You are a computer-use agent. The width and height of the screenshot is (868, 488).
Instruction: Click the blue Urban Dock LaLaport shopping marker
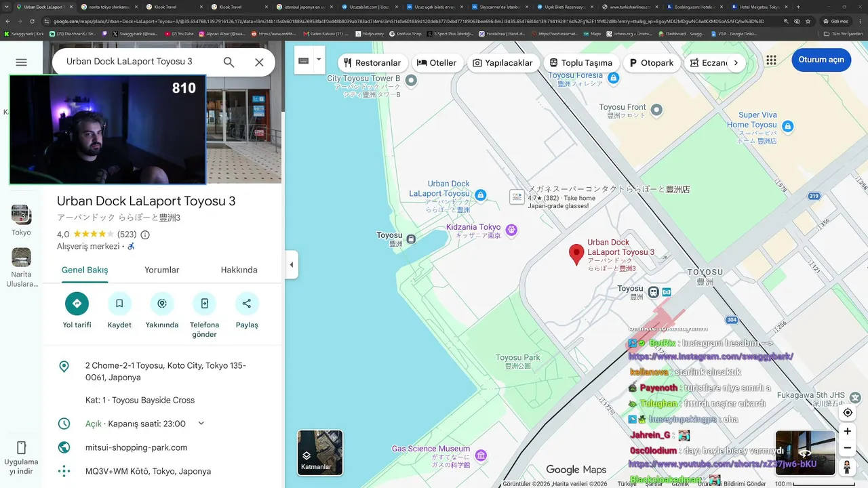[x=481, y=195]
